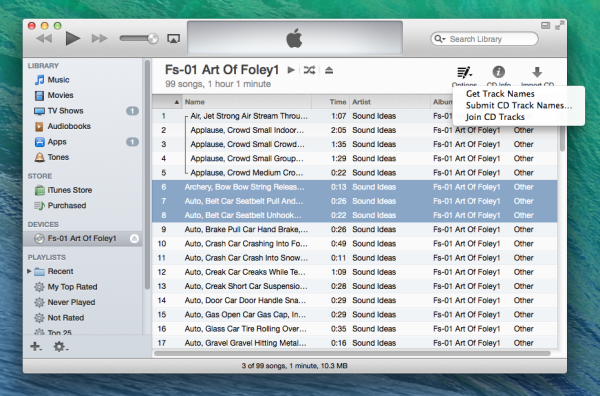Open Tones in the sidebar
Screen dimensions: 600x396
point(58,157)
